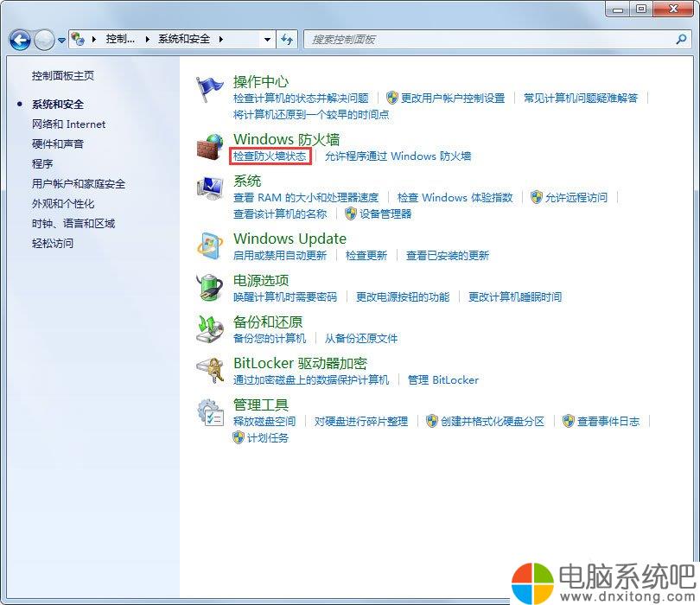
Task: Select 硬件和声音 category in sidebar
Action: pyautogui.click(x=58, y=143)
